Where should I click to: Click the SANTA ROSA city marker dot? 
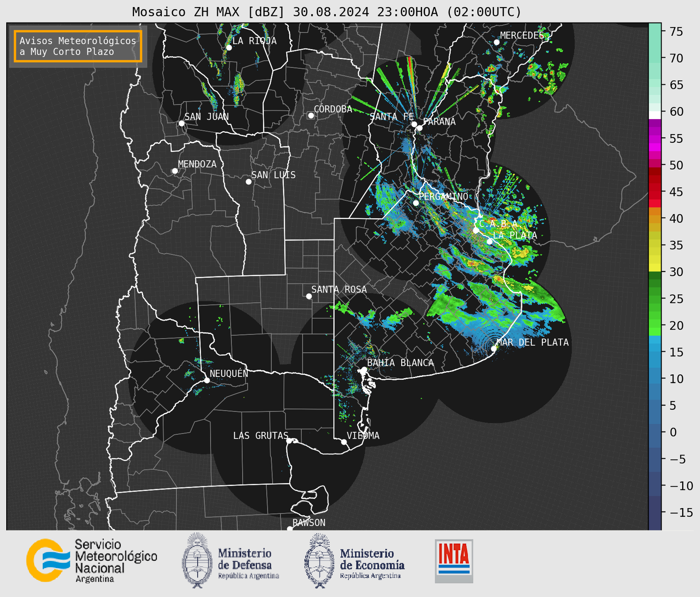coord(309,296)
